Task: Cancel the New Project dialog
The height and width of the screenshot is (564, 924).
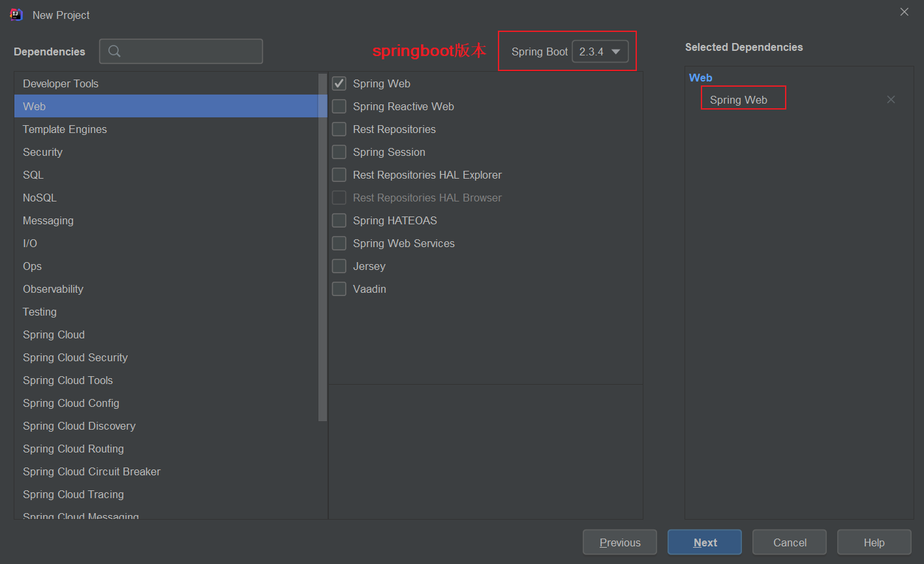Action: pyautogui.click(x=790, y=542)
